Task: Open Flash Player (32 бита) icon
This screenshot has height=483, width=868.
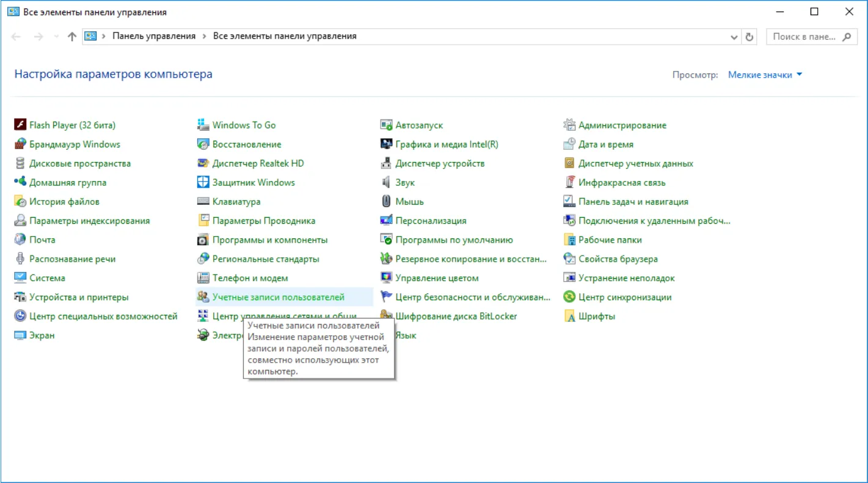Action: click(x=20, y=125)
